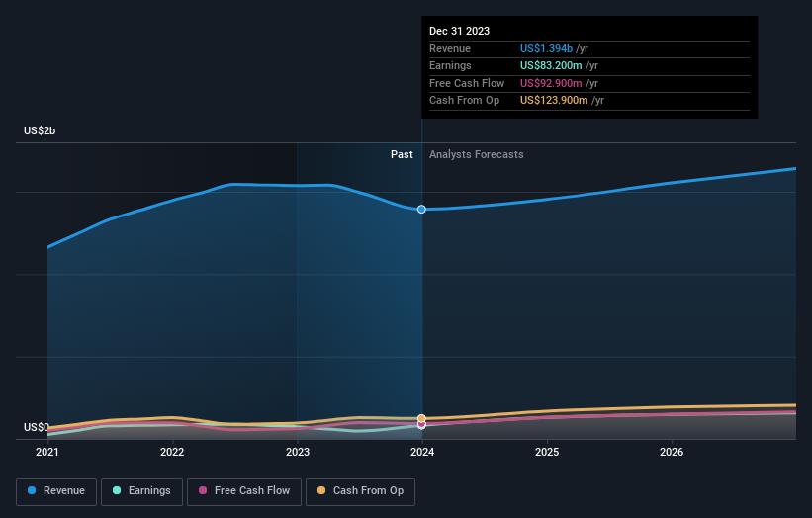Click the US$123.900m cash from op value
Viewport: 812px width, 518px height.
[554, 101]
